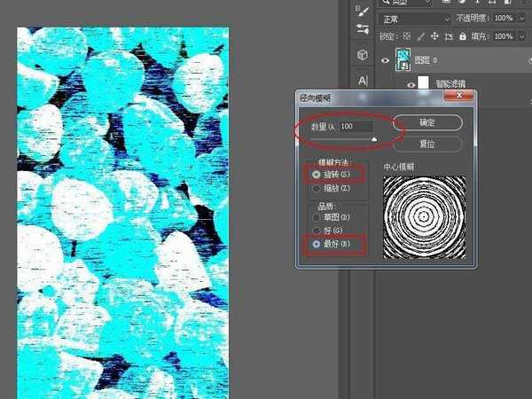Open the 3D cube panel icon

363,55
